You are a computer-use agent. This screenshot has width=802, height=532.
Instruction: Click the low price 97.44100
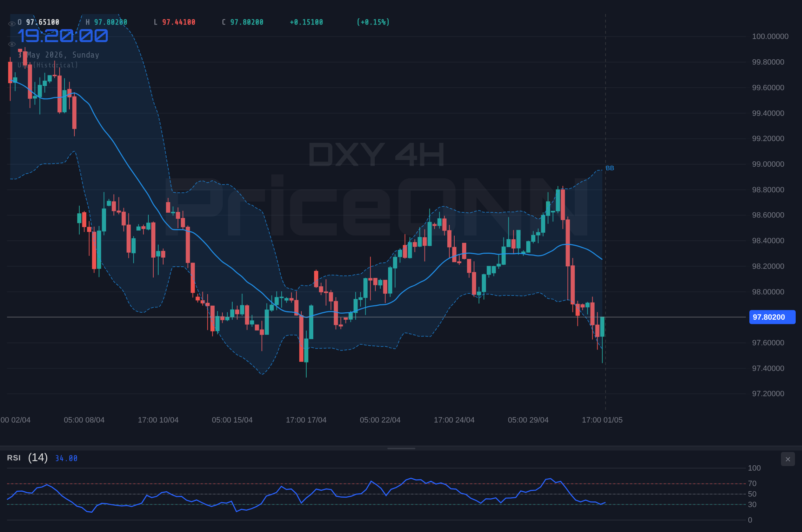179,22
